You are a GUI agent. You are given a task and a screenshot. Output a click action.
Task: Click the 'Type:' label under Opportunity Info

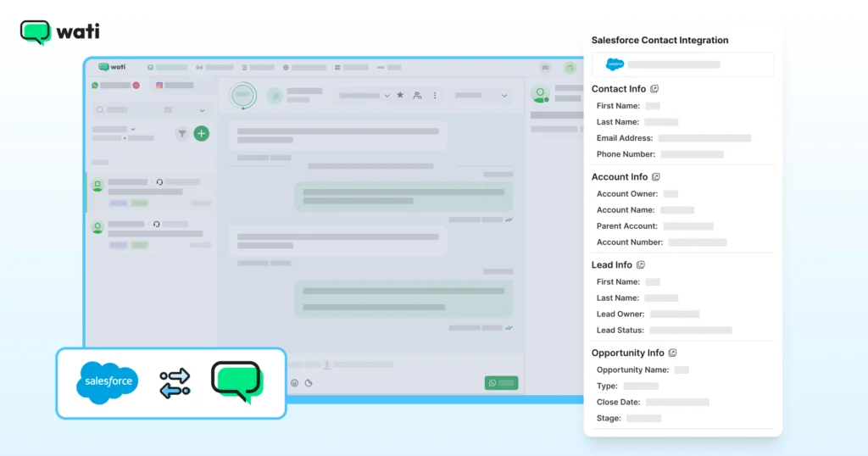pyautogui.click(x=607, y=386)
